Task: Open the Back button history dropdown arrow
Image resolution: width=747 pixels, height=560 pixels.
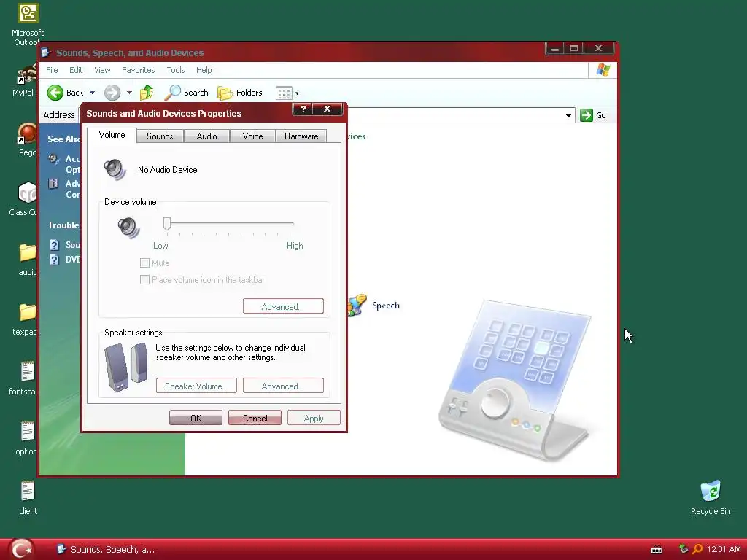Action: pos(93,93)
